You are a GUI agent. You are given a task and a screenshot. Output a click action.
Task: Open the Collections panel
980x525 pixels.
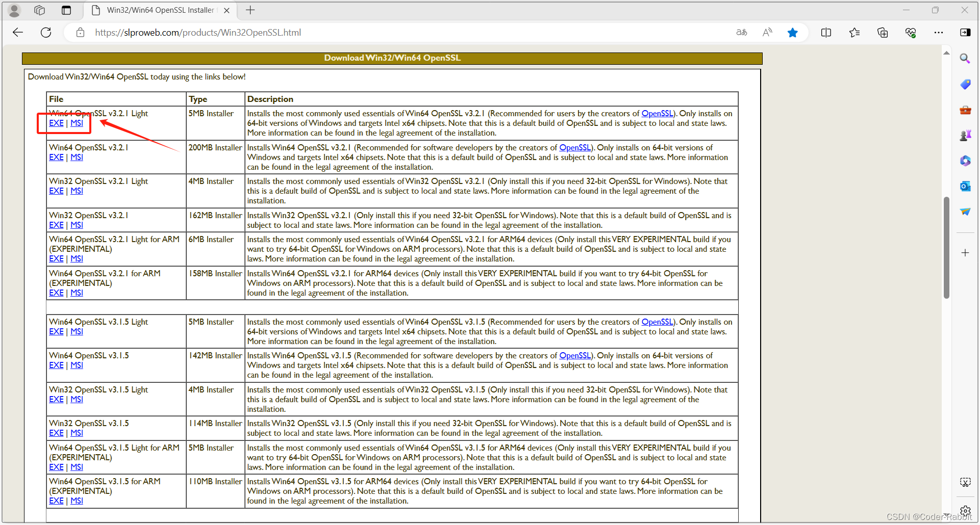tap(883, 33)
